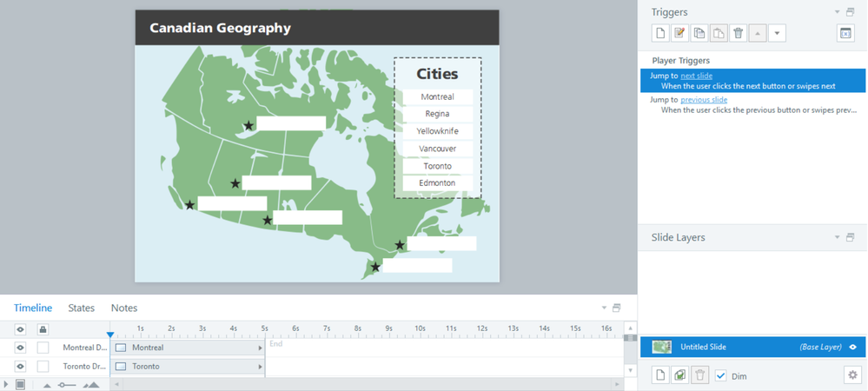Undock the Triggers panel
868x391 pixels.
point(851,11)
